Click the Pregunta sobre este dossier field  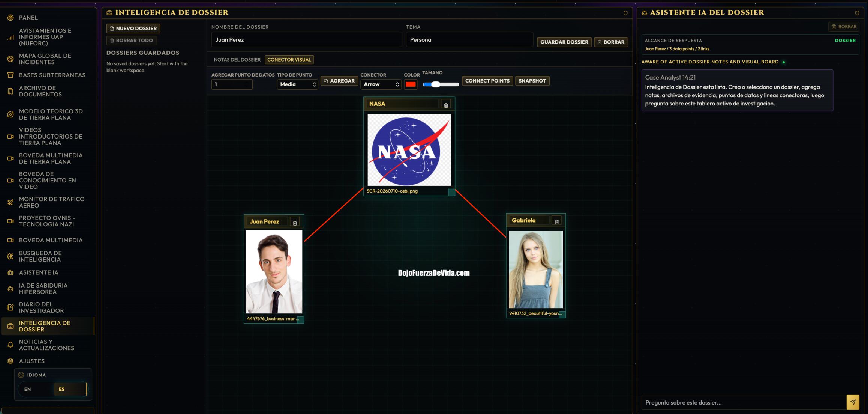pos(744,402)
